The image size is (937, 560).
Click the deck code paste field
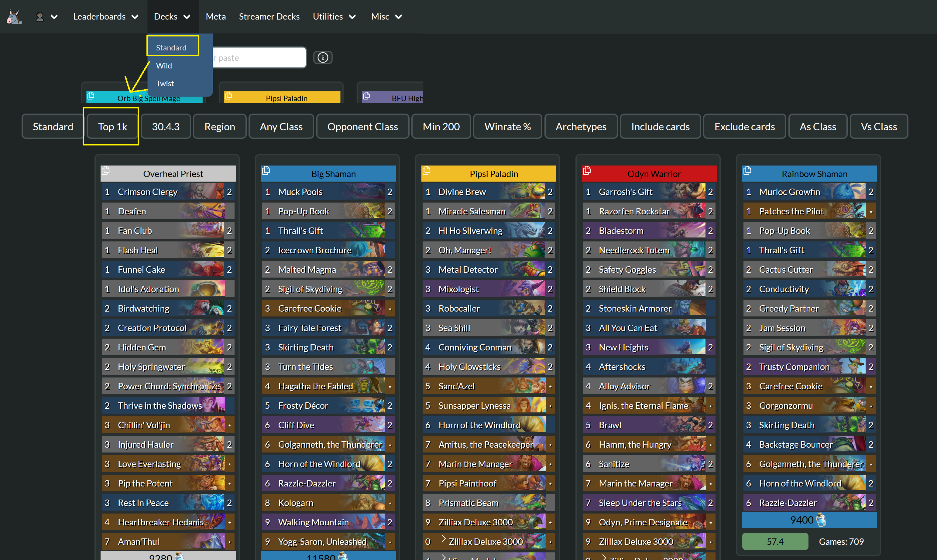[259, 58]
